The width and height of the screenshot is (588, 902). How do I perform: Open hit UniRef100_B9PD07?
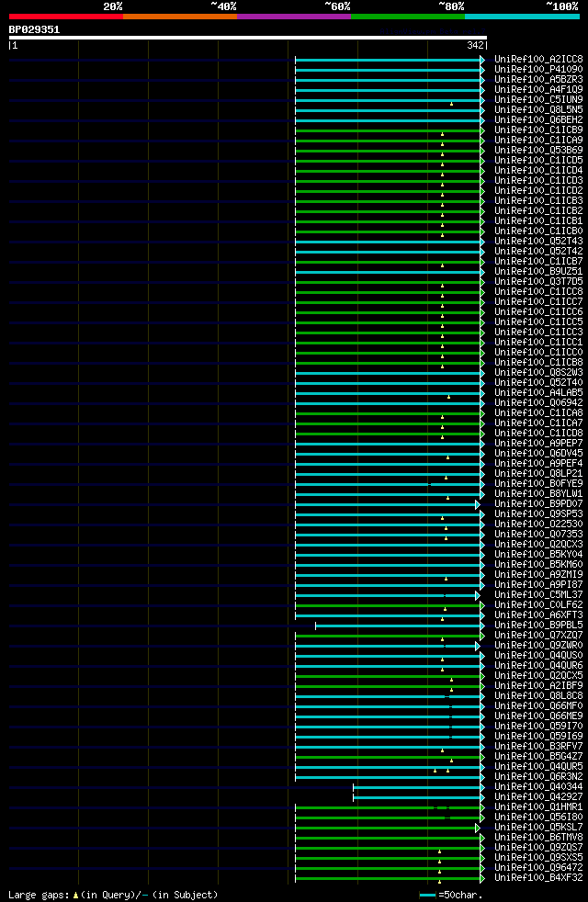click(x=538, y=503)
